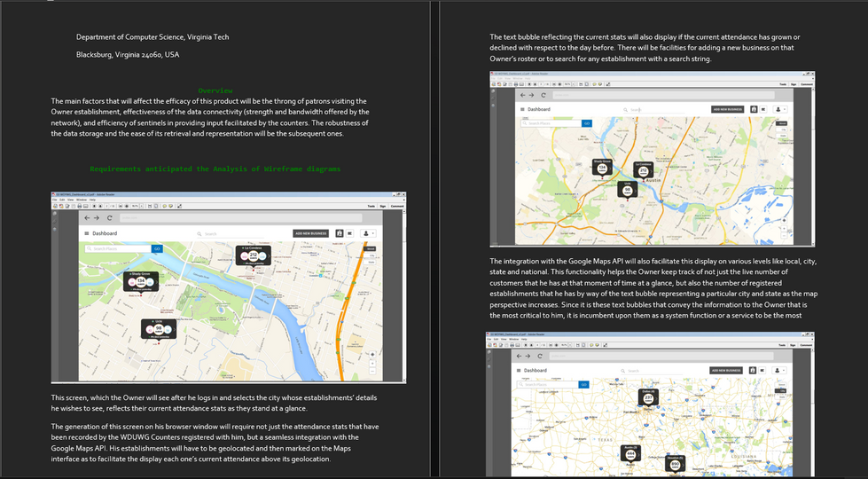Select Street level toggle on Austin city map wireframe
868x479 pixels.
pos(782,123)
